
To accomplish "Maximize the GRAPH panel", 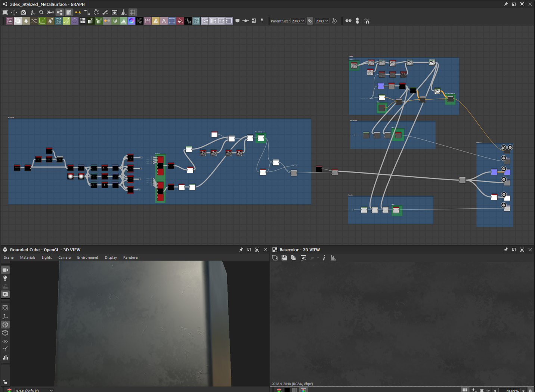I will pos(522,4).
